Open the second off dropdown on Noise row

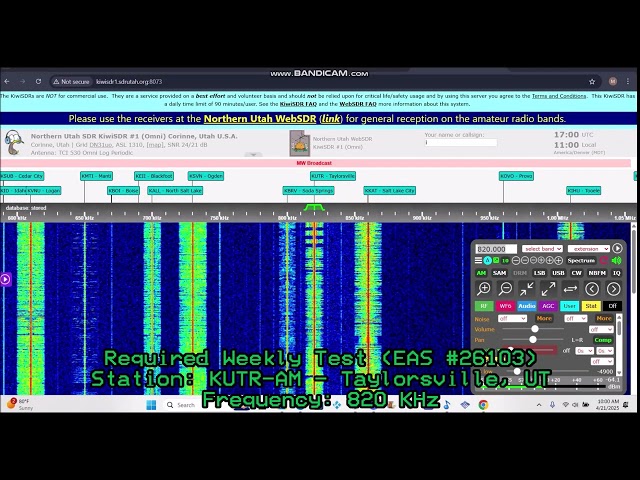576,318
